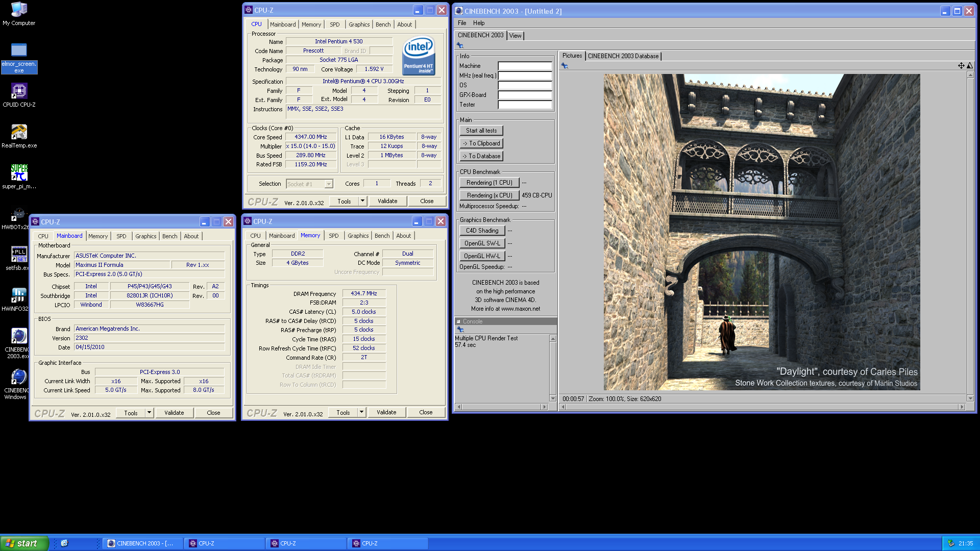Click the 459 CB-CPU result
Image resolution: width=980 pixels, height=551 pixels.
(536, 195)
